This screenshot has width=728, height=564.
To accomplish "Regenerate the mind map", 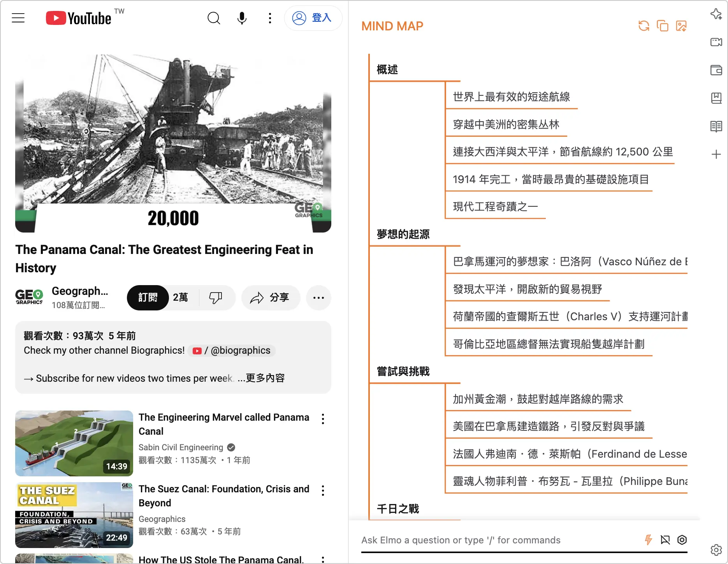I will click(x=644, y=26).
